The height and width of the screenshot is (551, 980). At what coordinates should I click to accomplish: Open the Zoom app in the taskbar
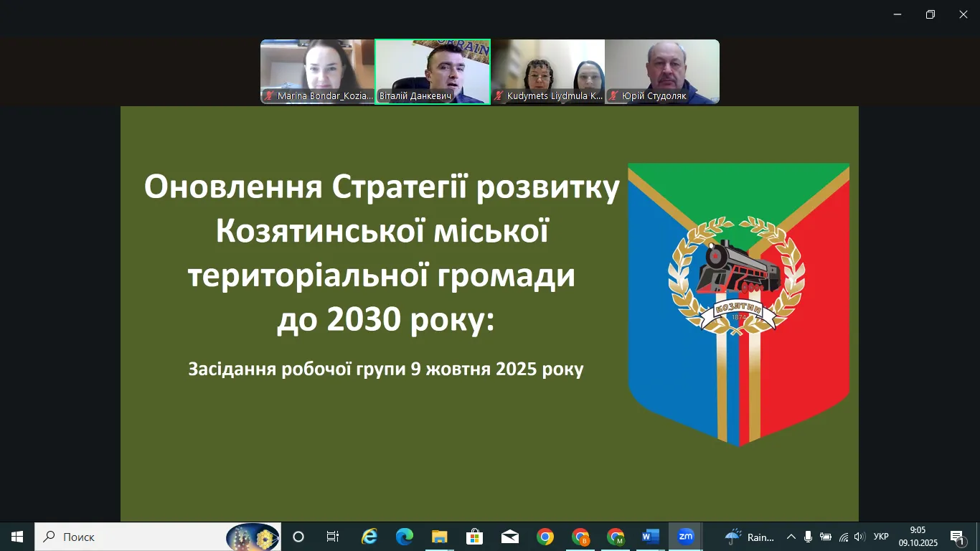click(x=686, y=537)
